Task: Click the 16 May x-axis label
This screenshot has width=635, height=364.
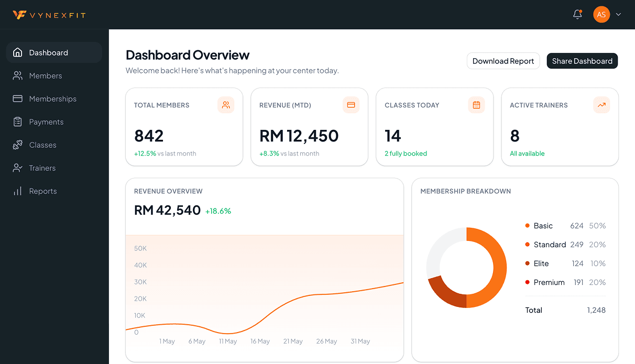Action: click(x=260, y=341)
